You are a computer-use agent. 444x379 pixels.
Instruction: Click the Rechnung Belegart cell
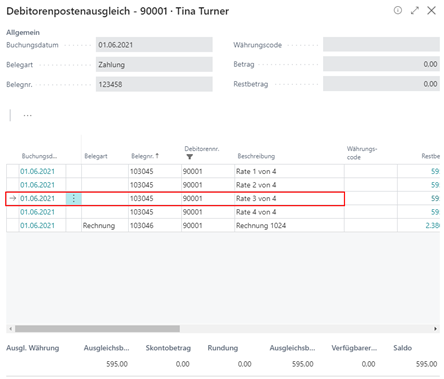[105, 226]
